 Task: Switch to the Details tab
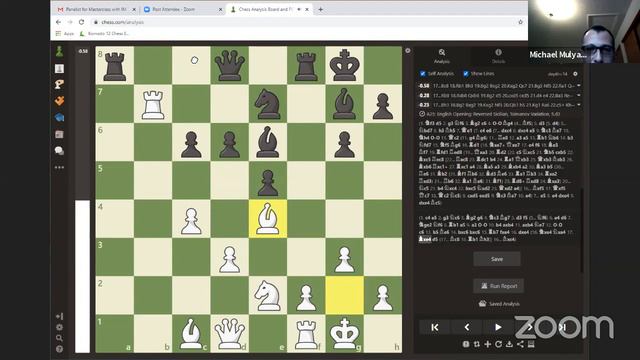coord(498,56)
